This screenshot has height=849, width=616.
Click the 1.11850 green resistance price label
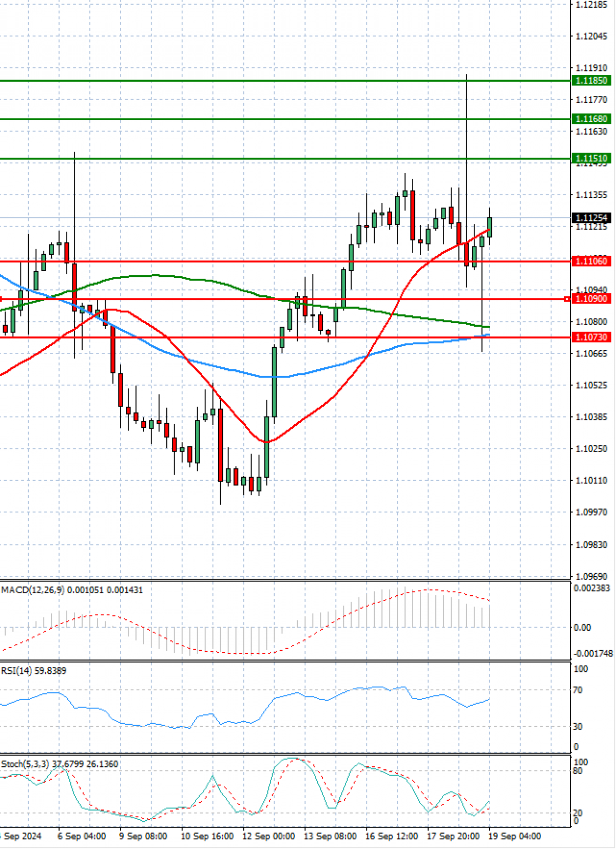pyautogui.click(x=591, y=81)
